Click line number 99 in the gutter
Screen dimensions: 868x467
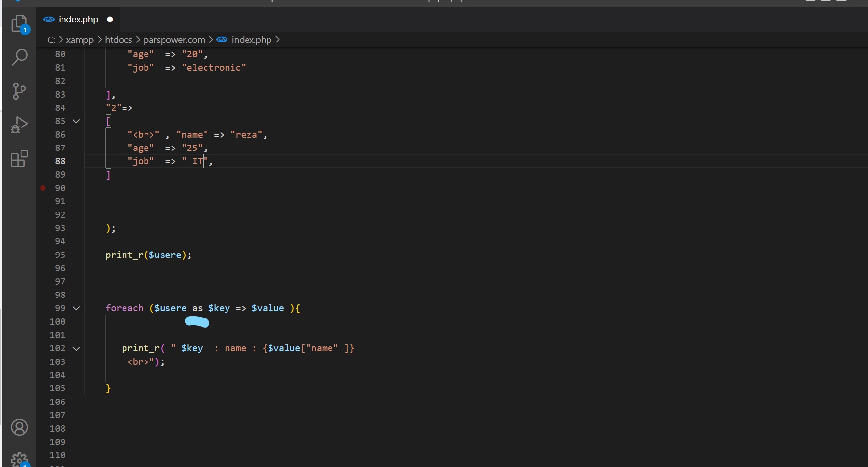pos(60,308)
